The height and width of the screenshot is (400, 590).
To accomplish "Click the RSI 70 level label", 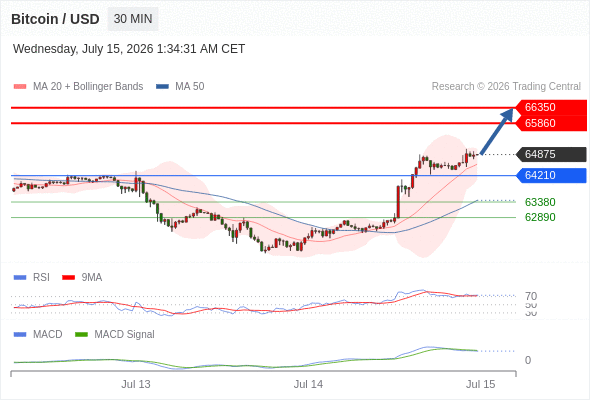I will coord(531,296).
